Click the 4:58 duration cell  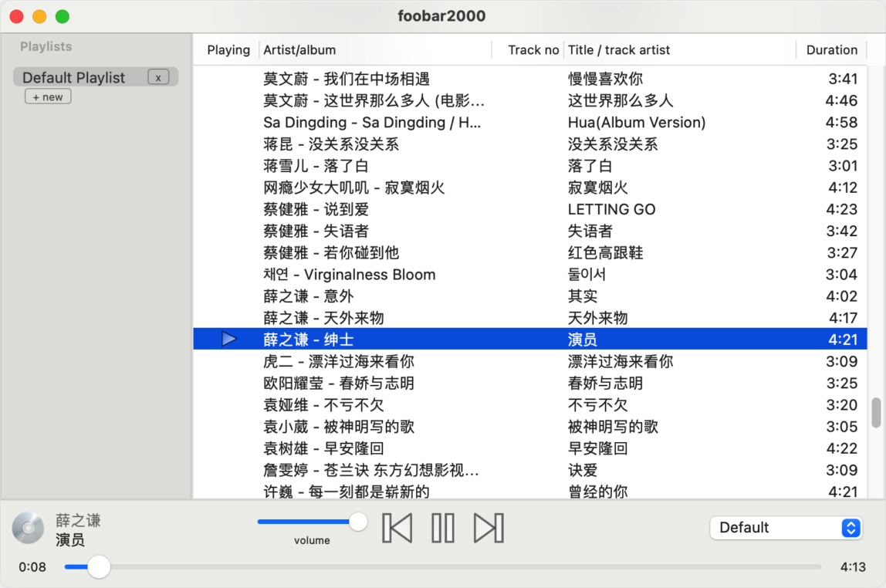[x=841, y=122]
